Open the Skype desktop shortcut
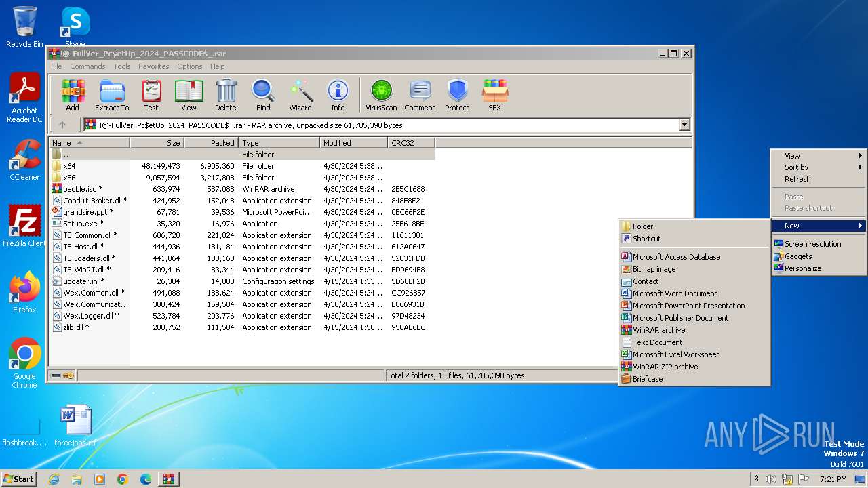Viewport: 868px width, 488px height. (x=75, y=27)
